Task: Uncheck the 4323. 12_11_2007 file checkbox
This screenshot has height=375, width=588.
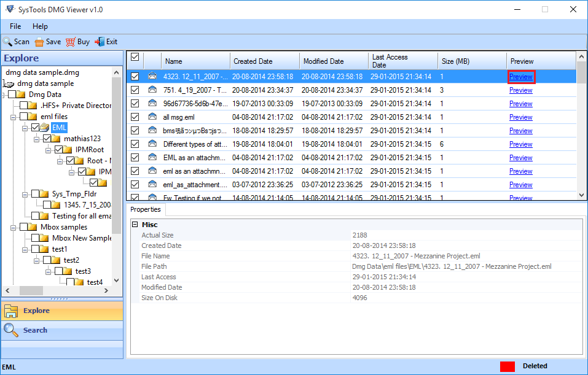Action: pos(135,77)
